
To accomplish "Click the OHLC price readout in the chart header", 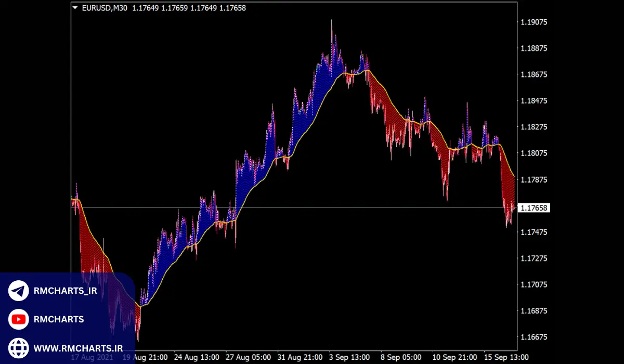I will (x=189, y=8).
